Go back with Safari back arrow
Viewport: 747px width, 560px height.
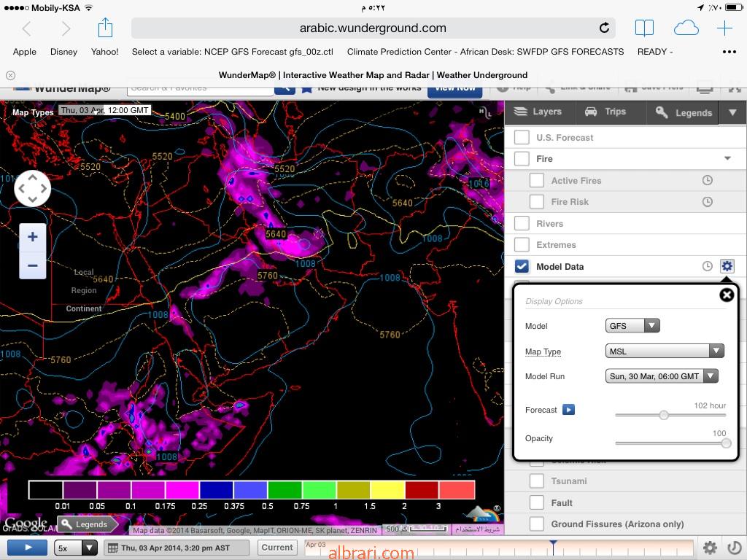point(27,28)
